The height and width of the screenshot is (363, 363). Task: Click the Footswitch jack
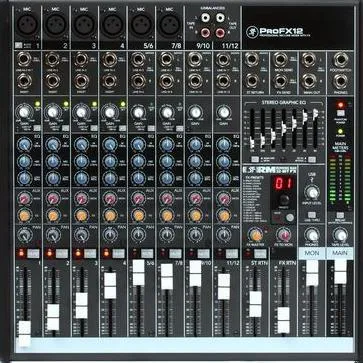(341, 60)
